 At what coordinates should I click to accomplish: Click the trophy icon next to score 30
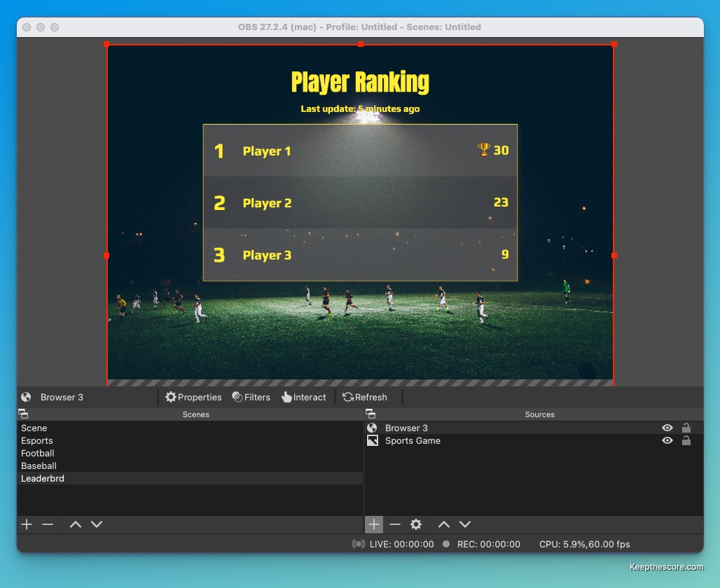[x=483, y=149]
